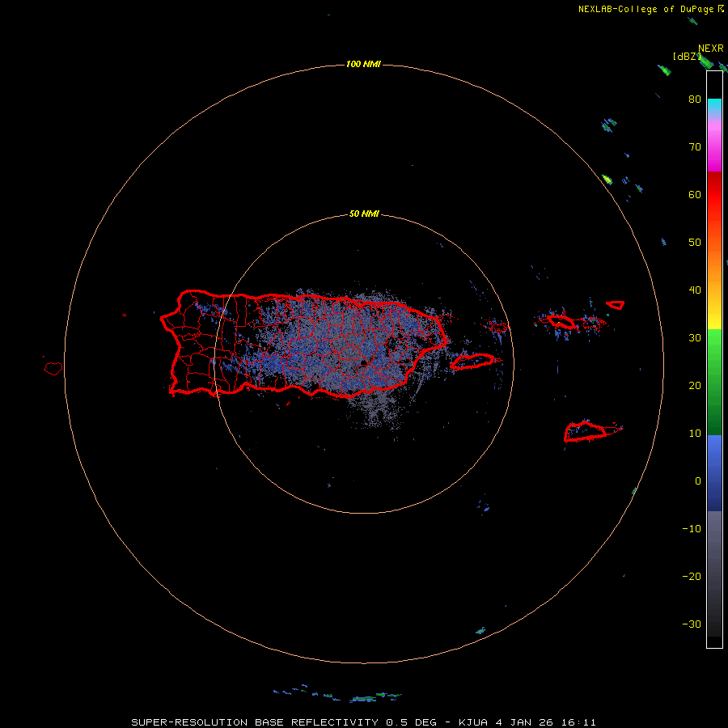
Task: Pick the green segment of the color bar
Action: tap(714, 382)
